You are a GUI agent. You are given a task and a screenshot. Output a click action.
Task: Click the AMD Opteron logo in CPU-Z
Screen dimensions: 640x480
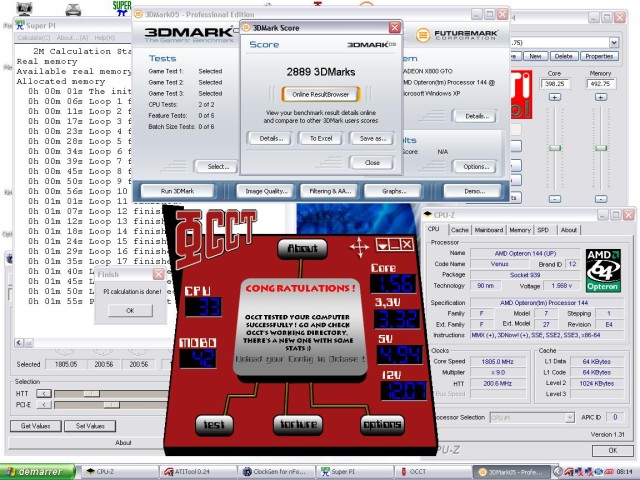[x=603, y=270]
